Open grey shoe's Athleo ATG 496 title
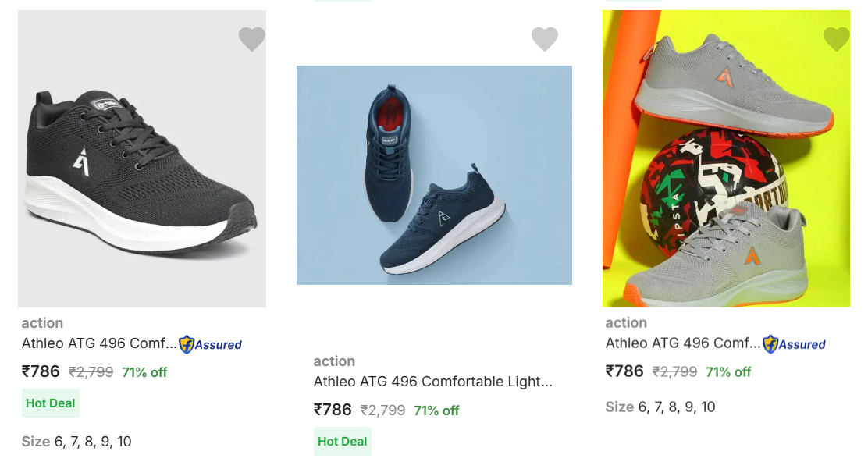Viewport: 868px width, 462px height. (683, 343)
